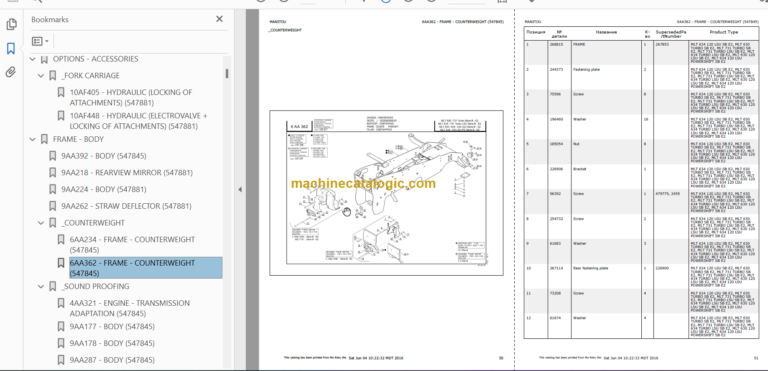Viewport: 768px width, 371px height.
Task: Collapse the _SOUND PROOFING bookmark group
Action: tap(41, 286)
